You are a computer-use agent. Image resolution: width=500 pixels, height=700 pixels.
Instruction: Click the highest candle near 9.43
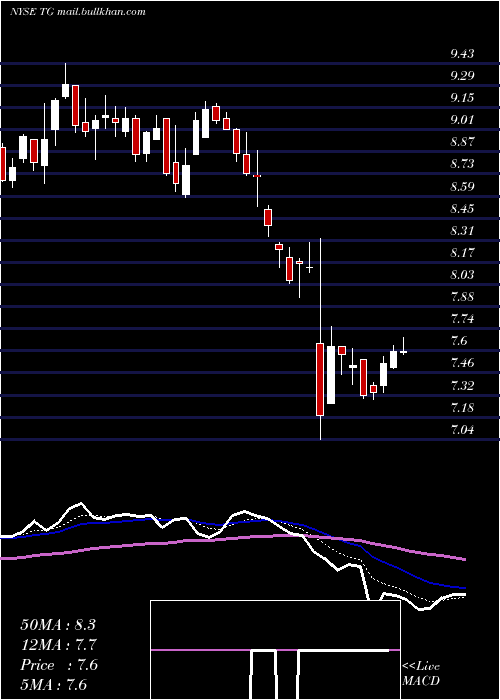click(66, 91)
